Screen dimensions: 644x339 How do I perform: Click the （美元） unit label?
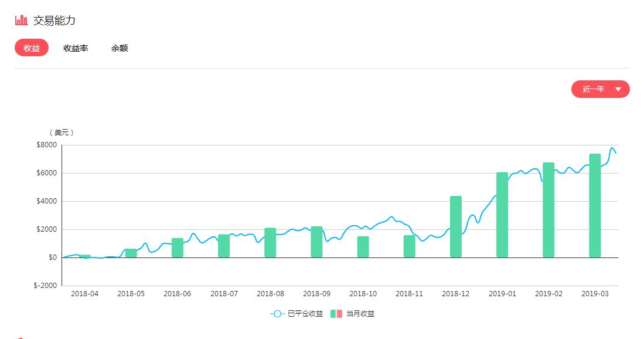coord(62,133)
